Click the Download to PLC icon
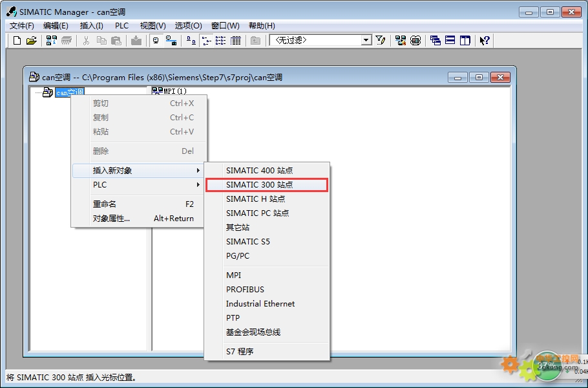The image size is (588, 388). 136,41
